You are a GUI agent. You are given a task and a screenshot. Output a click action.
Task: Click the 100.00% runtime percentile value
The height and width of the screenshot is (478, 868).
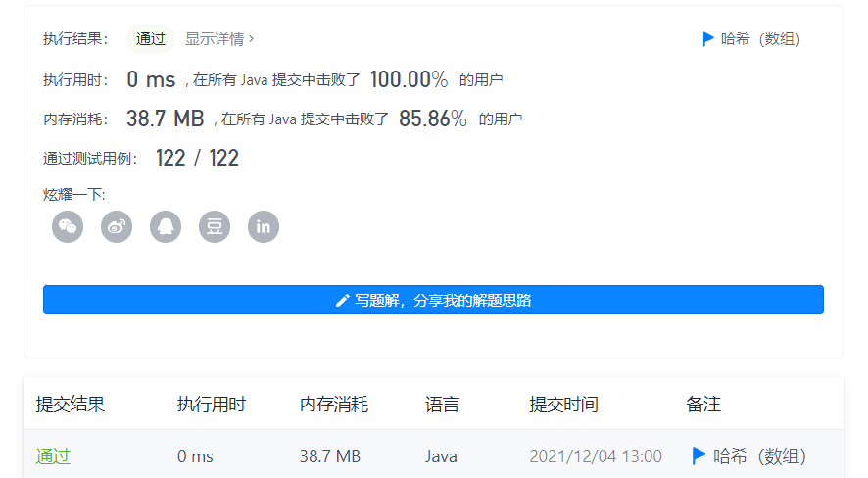point(409,79)
